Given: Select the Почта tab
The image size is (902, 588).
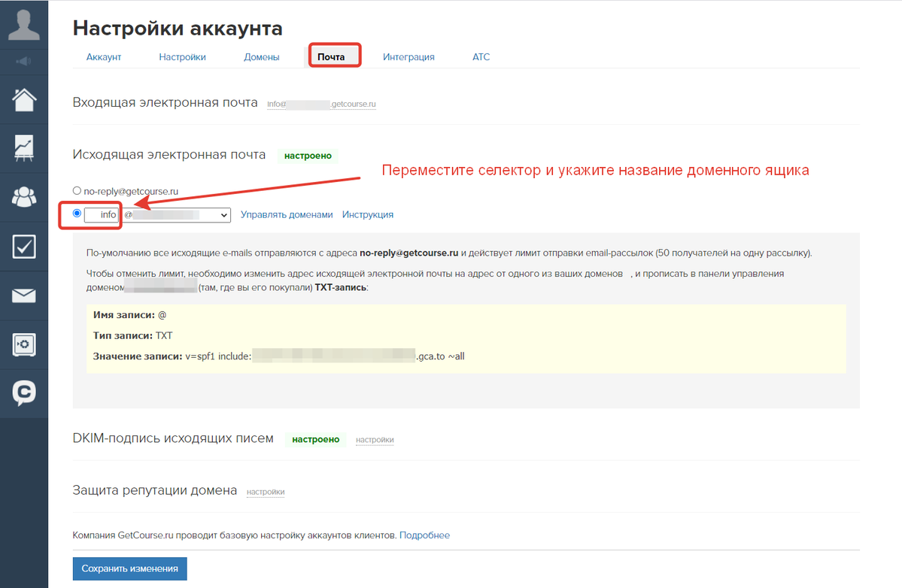Looking at the screenshot, I should tap(331, 57).
